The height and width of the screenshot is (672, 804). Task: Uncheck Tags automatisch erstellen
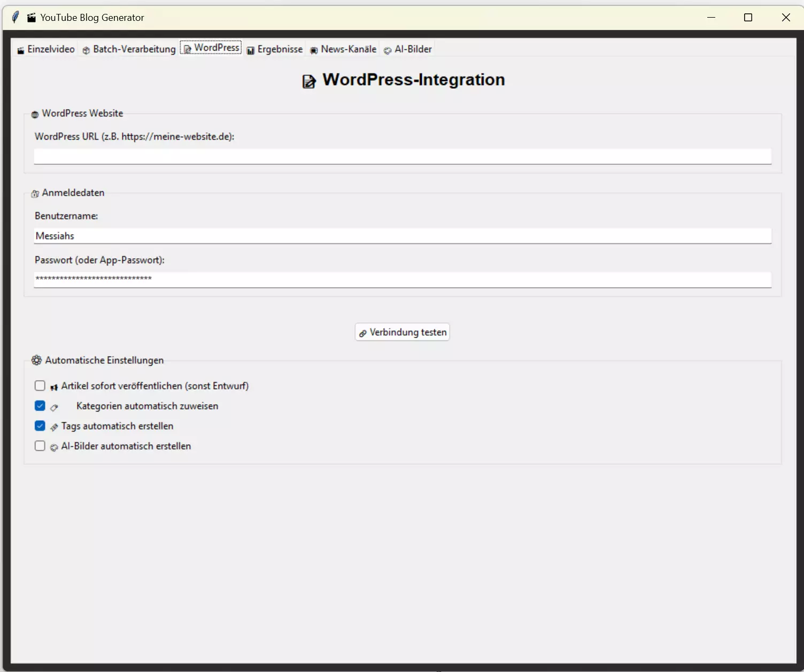point(40,426)
